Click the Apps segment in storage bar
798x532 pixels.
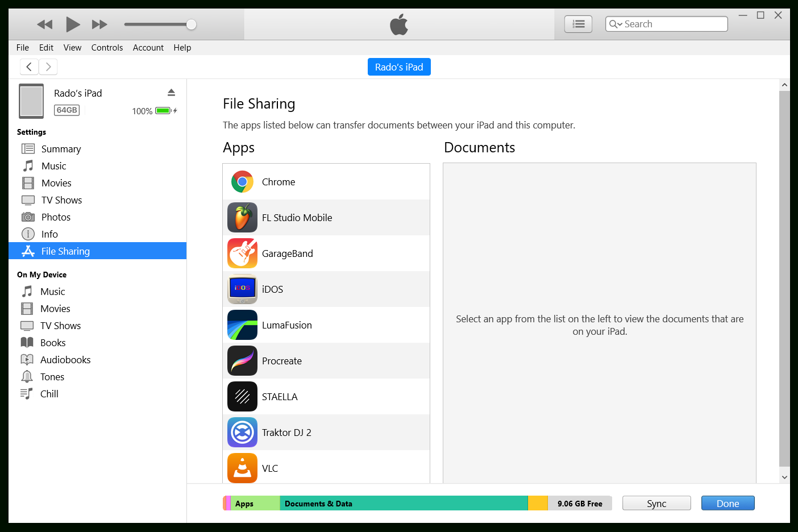tap(255, 504)
